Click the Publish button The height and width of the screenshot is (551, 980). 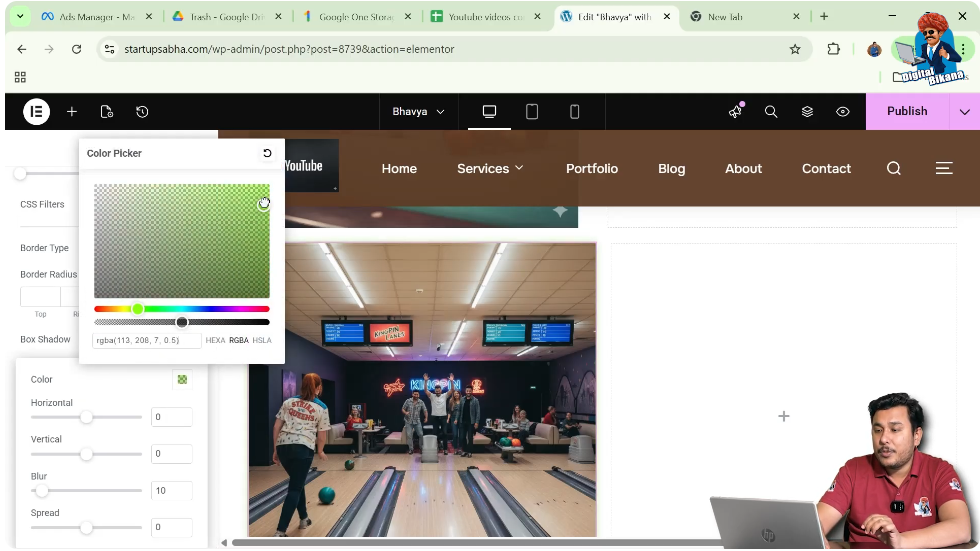point(906,112)
